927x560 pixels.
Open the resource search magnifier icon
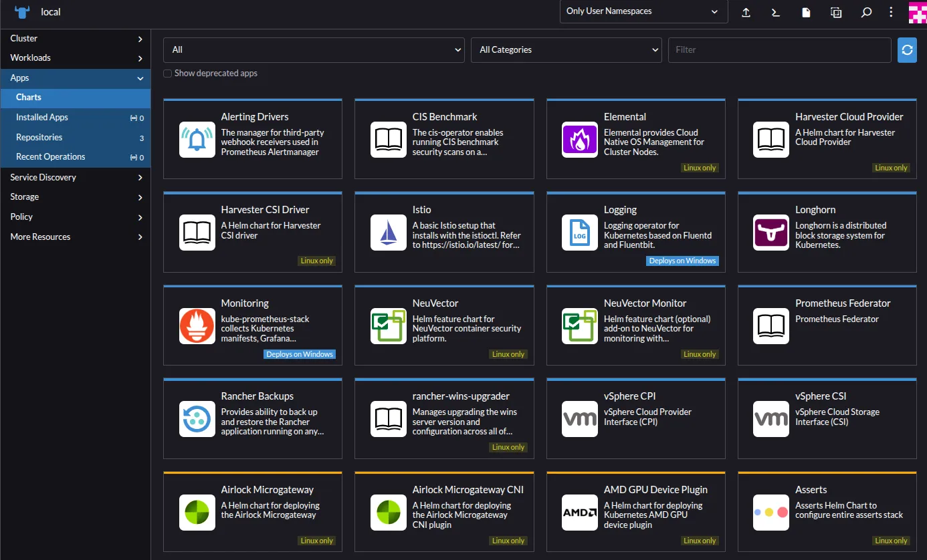click(866, 12)
